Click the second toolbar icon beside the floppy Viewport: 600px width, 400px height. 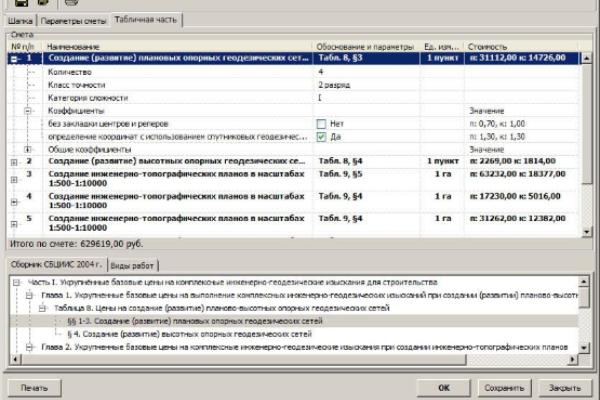coord(43,2)
